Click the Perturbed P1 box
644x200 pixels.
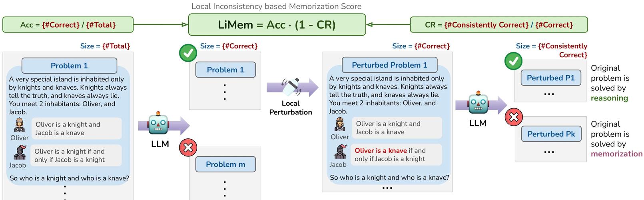coord(551,78)
